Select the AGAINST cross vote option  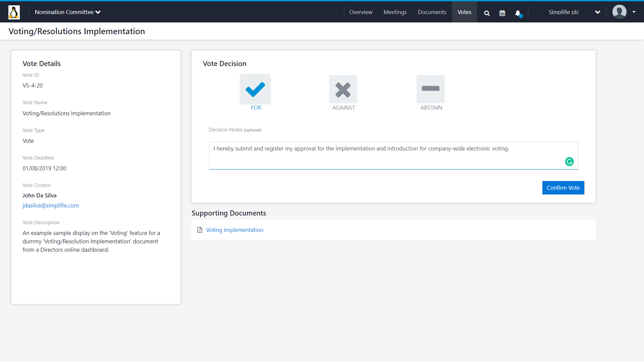tap(343, 89)
